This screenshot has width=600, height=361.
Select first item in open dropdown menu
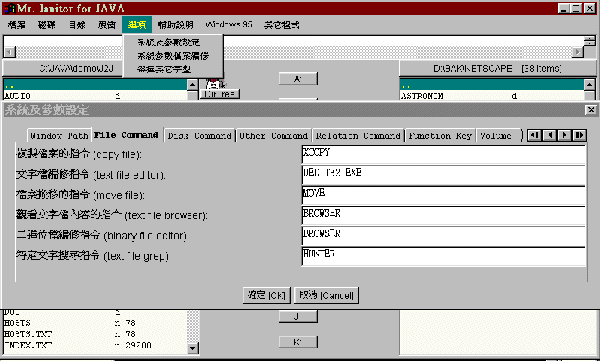[x=168, y=42]
